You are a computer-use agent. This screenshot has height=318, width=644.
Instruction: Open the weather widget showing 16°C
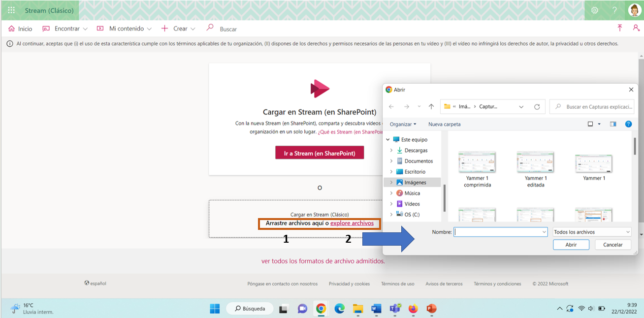(x=32, y=309)
